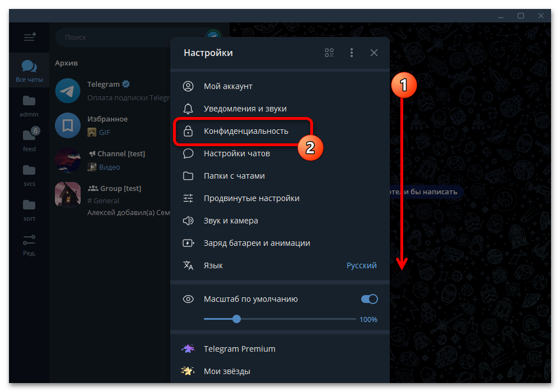The image size is (560, 392).
Task: Open the 'admin' chat folder
Action: coord(29,106)
